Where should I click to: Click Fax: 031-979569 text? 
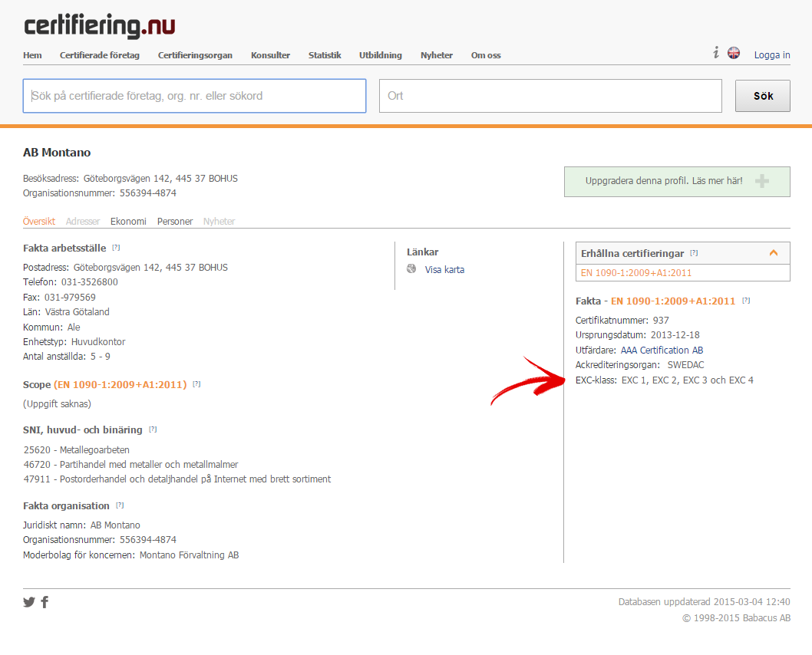tap(60, 298)
